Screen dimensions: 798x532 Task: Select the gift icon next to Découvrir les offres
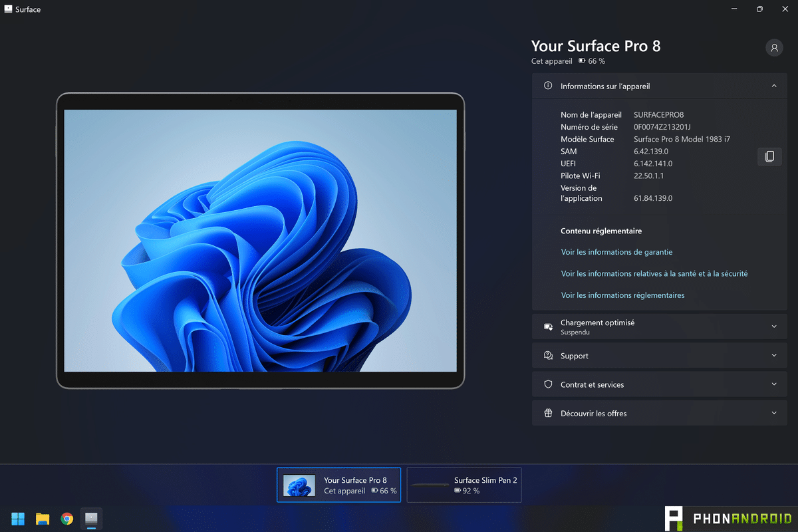pyautogui.click(x=547, y=413)
